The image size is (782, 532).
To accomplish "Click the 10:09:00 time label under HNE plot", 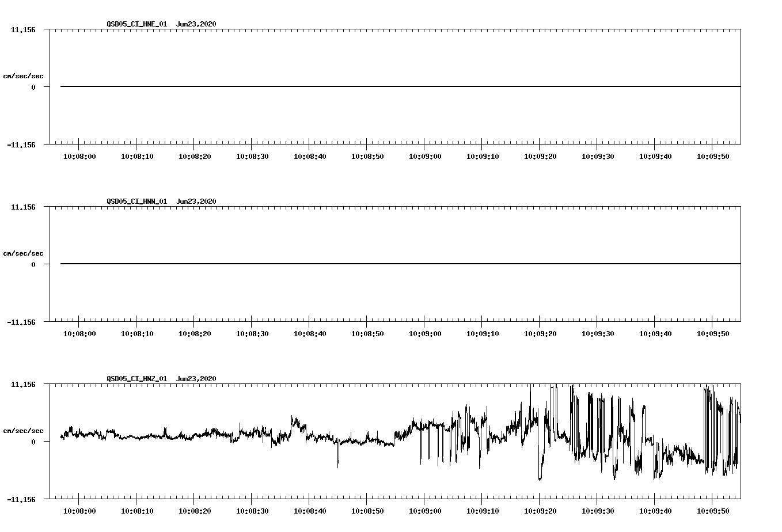I will coord(425,157).
